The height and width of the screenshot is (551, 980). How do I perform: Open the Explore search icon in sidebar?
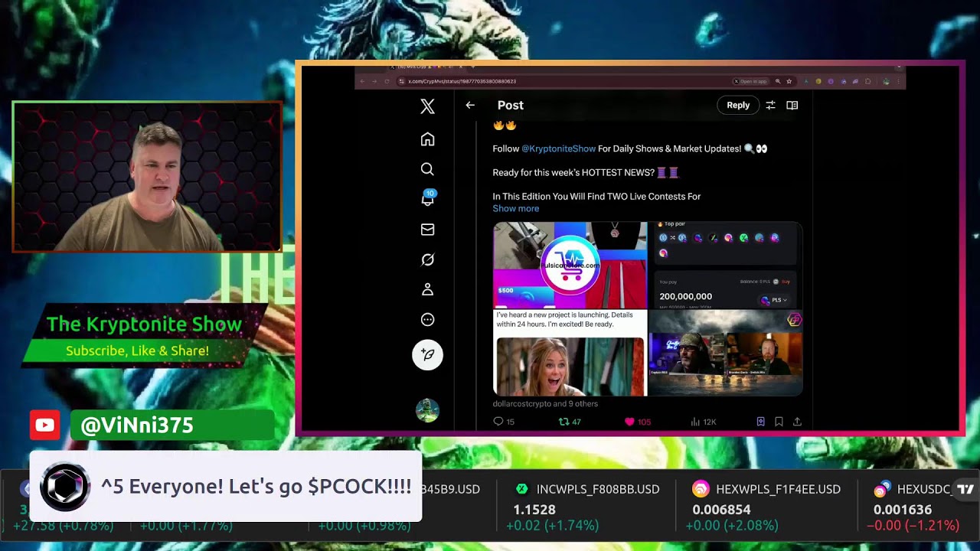tap(427, 169)
